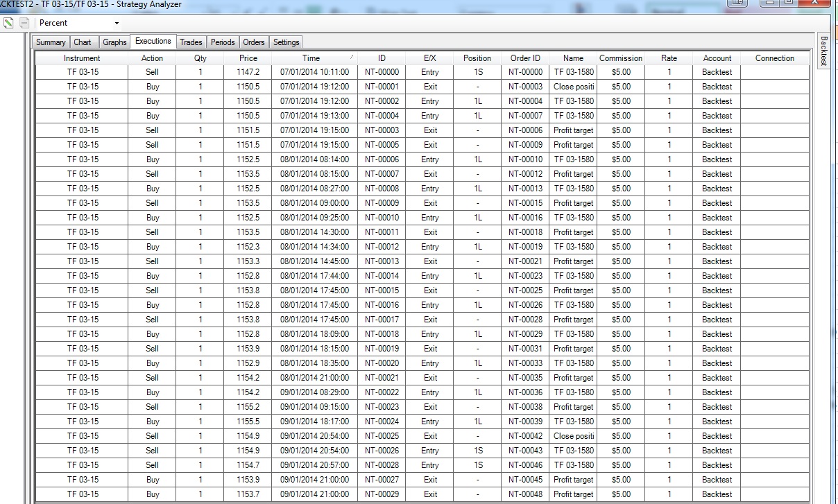This screenshot has height=504, width=838.
Task: Click the greyed-out remove icon in toolbar
Action: click(24, 23)
